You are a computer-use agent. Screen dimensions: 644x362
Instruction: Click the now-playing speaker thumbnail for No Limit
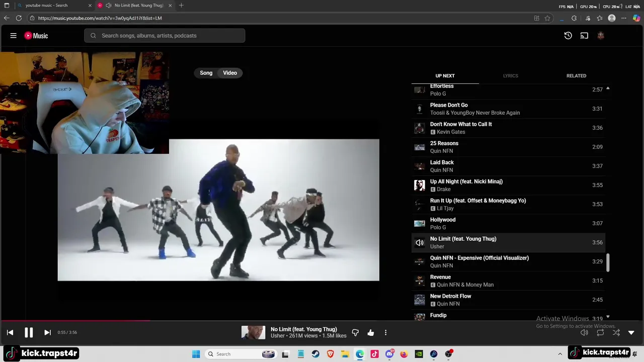click(x=420, y=242)
